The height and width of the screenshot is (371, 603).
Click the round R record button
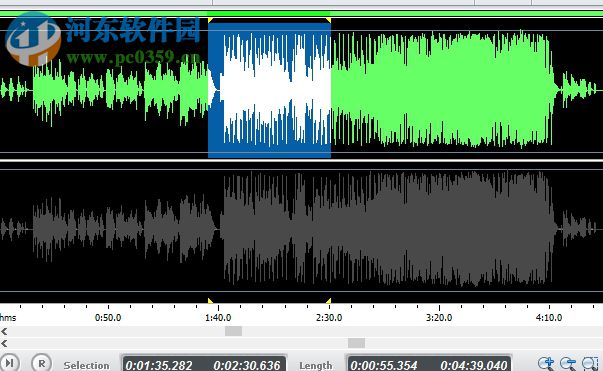(41, 363)
